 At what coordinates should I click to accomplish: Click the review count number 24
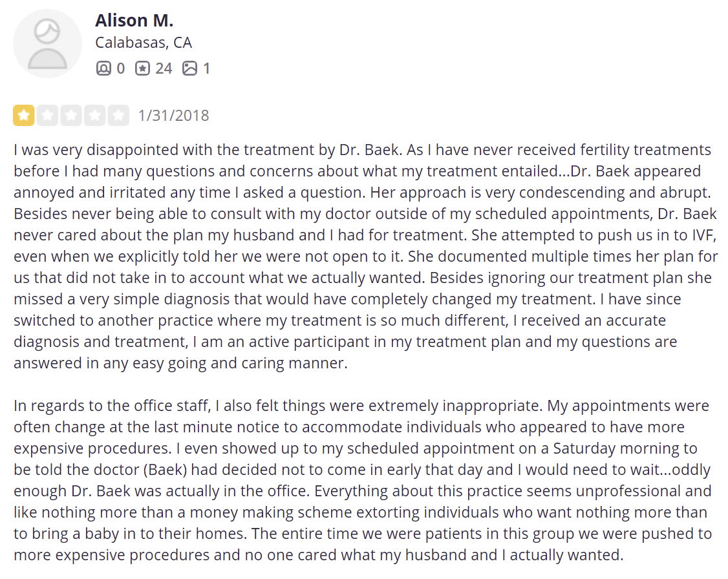(x=164, y=68)
